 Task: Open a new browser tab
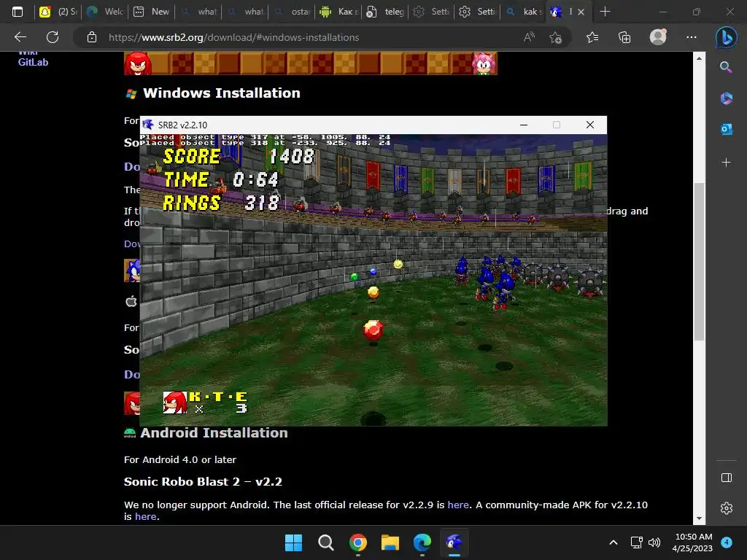tap(605, 12)
